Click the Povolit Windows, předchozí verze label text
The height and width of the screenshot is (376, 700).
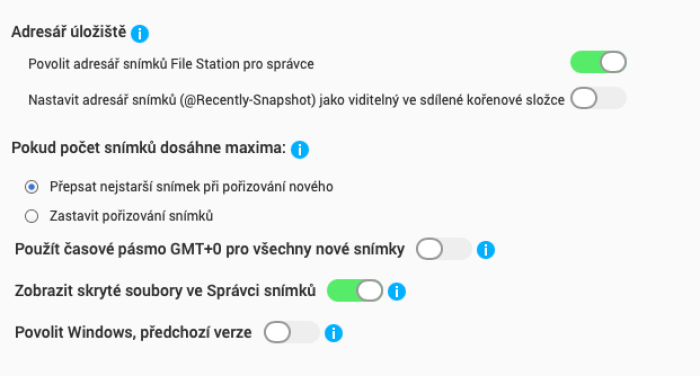point(133,333)
